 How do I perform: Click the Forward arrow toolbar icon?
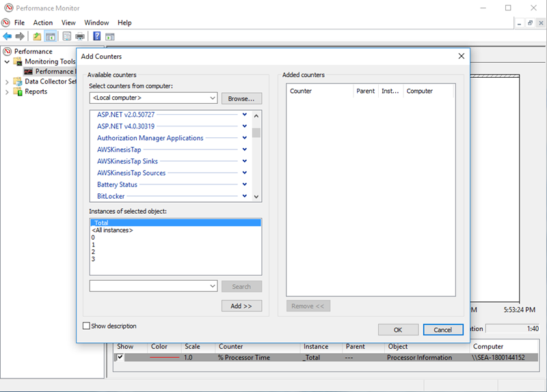coord(20,36)
